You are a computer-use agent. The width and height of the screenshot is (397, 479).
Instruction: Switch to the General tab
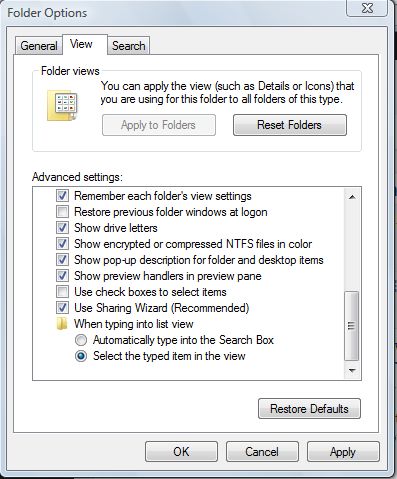point(39,46)
